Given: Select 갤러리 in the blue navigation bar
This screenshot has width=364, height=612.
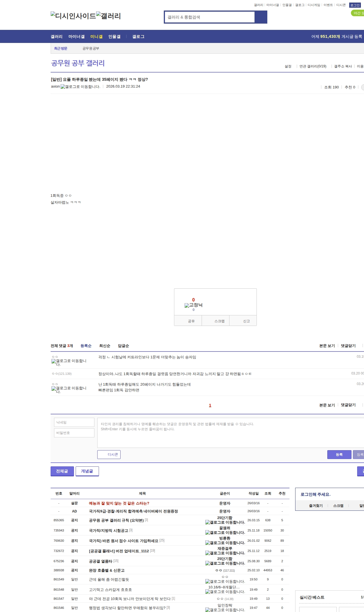Looking at the screenshot, I should tap(57, 37).
